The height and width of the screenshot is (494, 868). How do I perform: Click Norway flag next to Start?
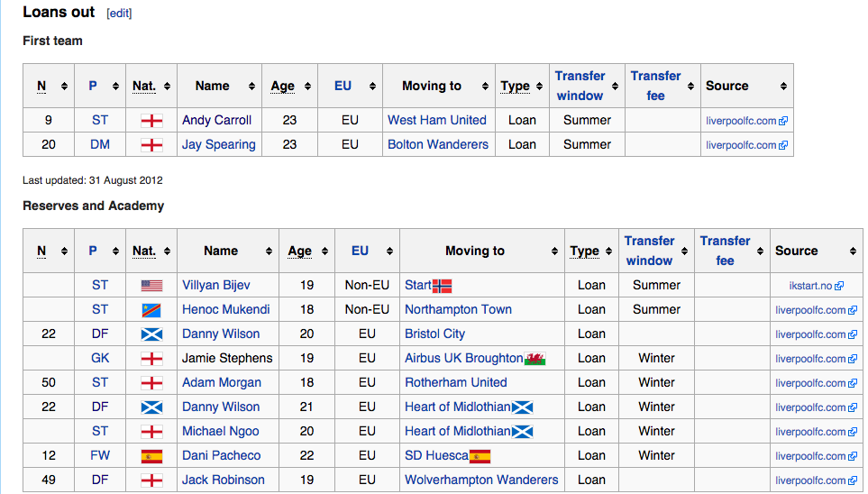[x=443, y=286]
